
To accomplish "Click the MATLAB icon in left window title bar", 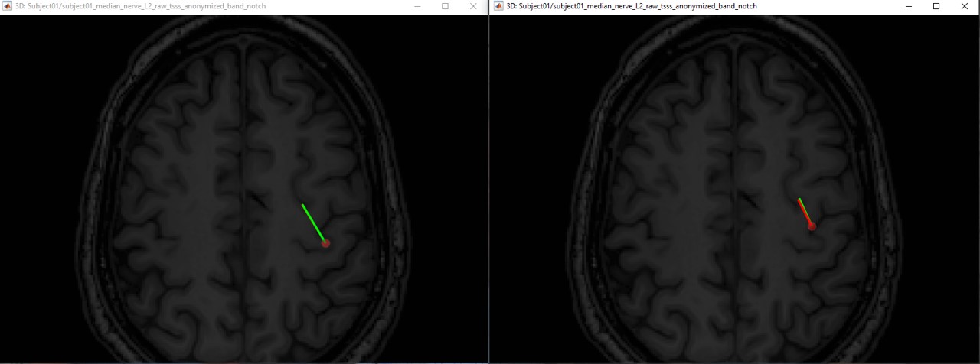I will coord(8,6).
